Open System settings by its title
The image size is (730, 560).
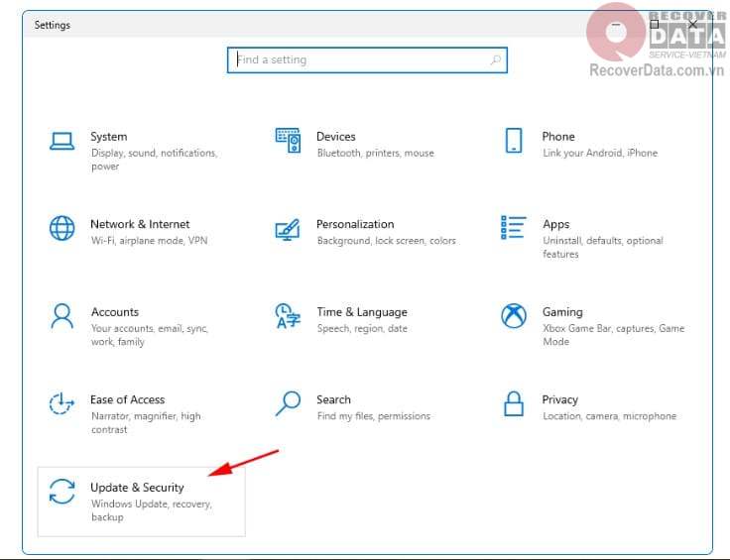(x=108, y=136)
